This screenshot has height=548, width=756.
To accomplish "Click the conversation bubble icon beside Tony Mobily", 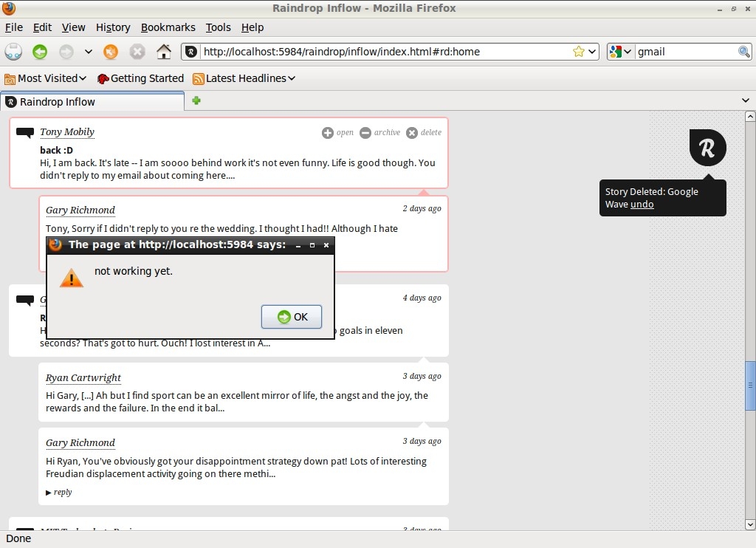I will click(x=24, y=132).
